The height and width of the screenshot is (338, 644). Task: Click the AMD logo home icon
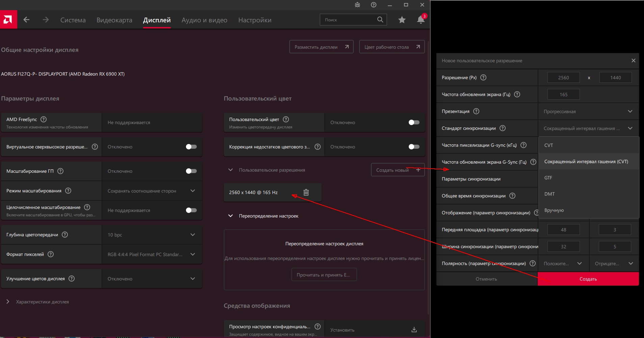tap(8, 20)
